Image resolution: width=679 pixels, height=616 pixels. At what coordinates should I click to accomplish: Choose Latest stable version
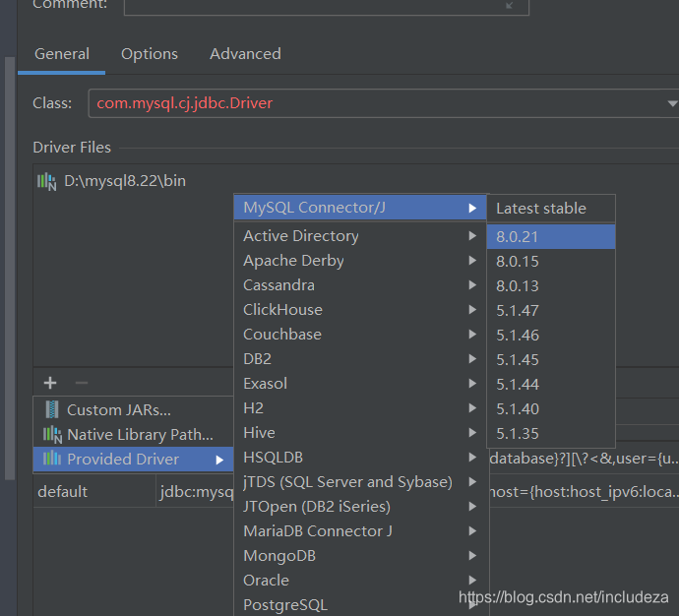coord(551,209)
